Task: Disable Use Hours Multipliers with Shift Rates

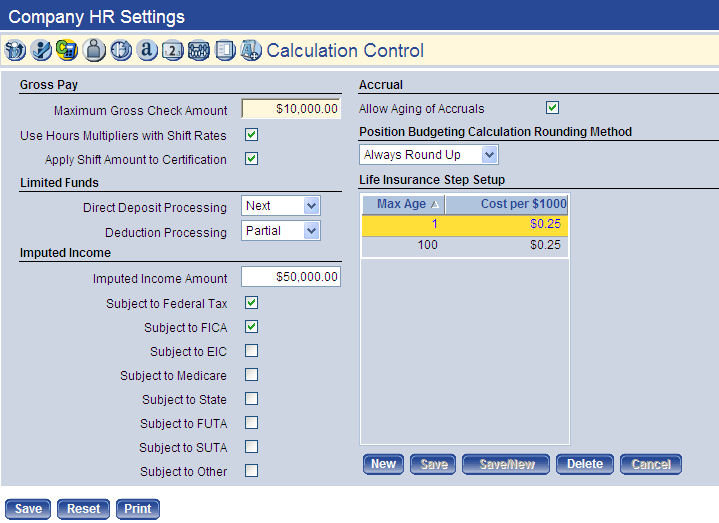Action: 252,135
